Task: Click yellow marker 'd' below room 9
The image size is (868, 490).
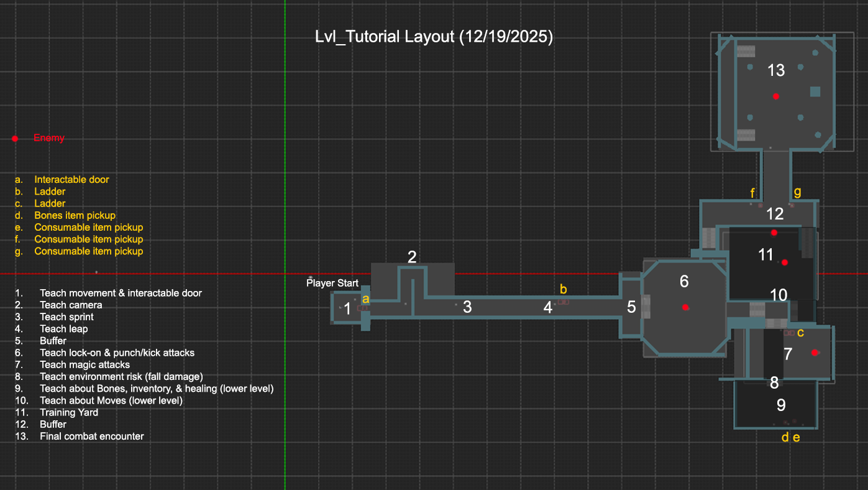Action: click(785, 437)
